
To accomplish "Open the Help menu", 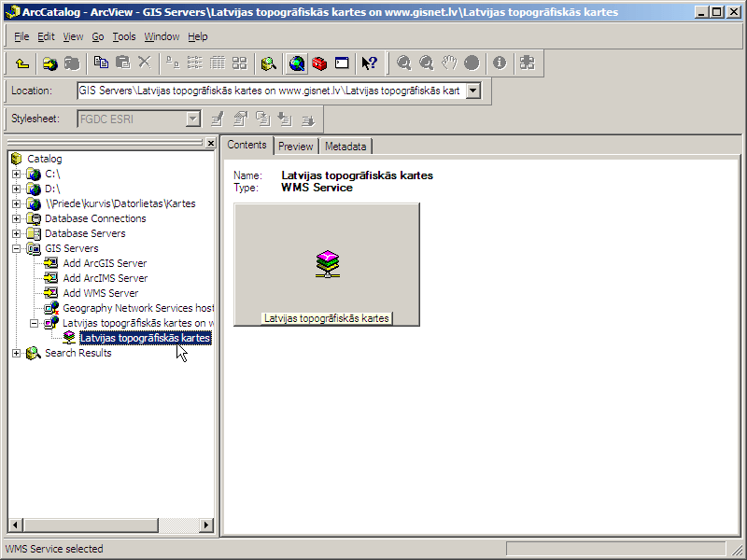I will coord(197,36).
